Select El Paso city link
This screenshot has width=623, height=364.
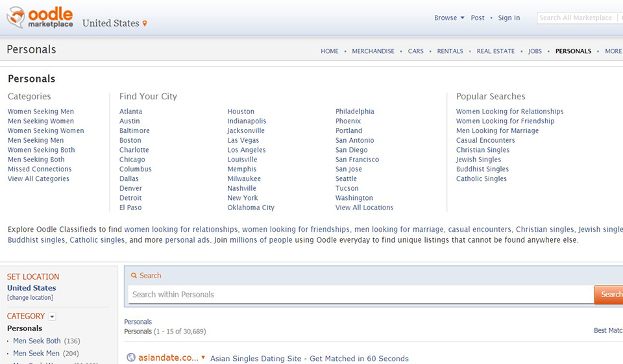[x=130, y=208]
